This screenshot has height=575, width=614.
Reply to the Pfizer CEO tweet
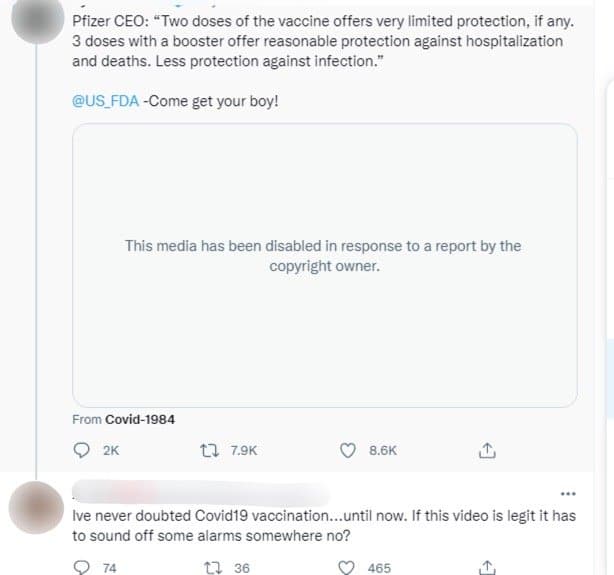(82, 450)
